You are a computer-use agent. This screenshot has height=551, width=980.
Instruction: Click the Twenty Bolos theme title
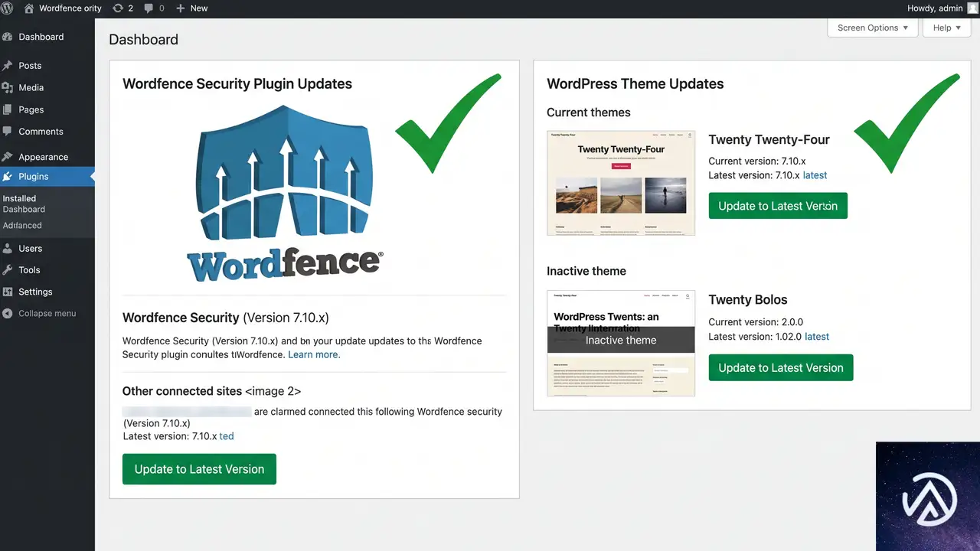748,299
